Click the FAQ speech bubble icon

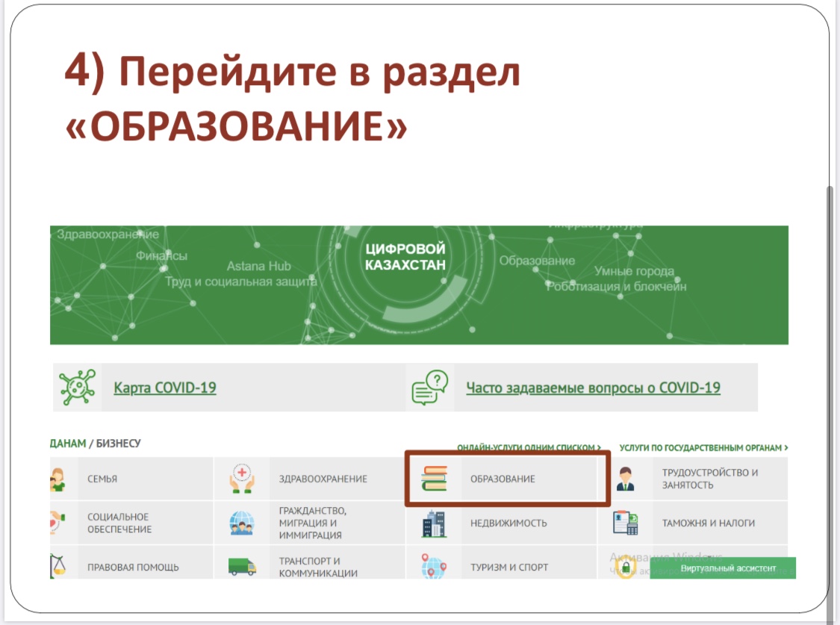click(x=430, y=388)
